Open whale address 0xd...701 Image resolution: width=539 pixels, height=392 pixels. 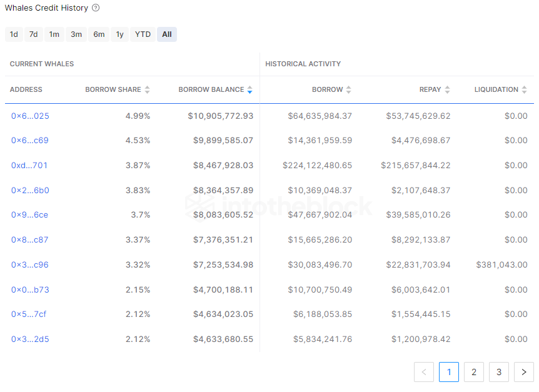[29, 165]
